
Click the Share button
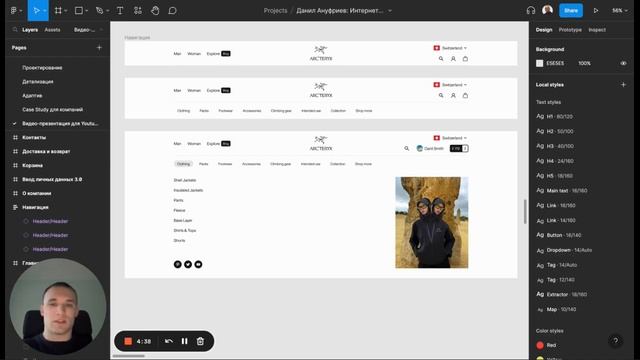click(571, 11)
